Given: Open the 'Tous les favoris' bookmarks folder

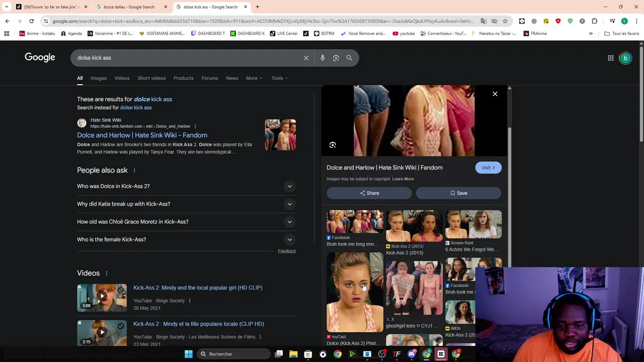Looking at the screenshot, I should coord(621,34).
